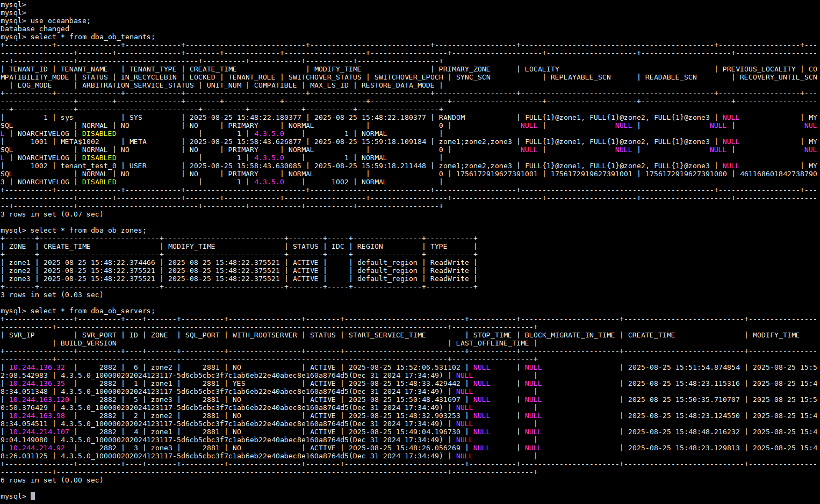
Task: Click the ARBITRATION_SERVICE_STATUS column header
Action: (138, 85)
